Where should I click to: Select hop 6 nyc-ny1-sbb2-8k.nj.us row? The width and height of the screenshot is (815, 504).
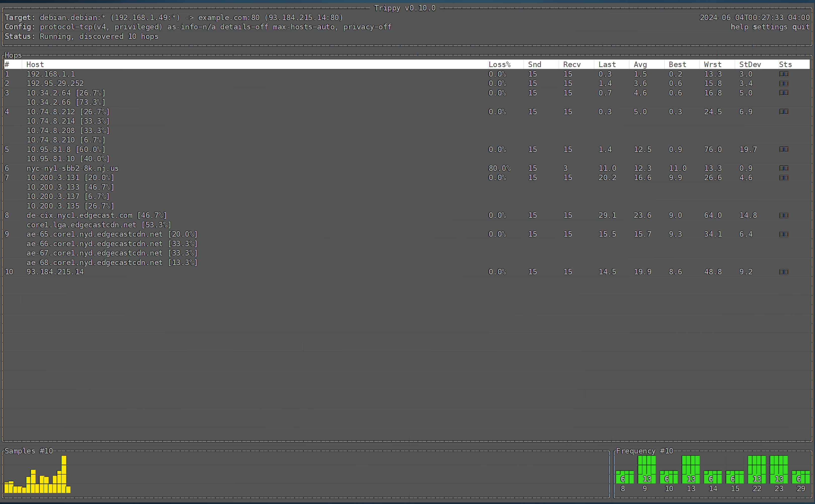tap(72, 168)
